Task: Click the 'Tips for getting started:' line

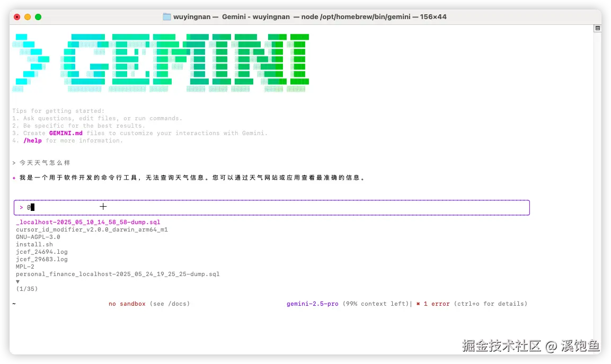Action: 58,111
